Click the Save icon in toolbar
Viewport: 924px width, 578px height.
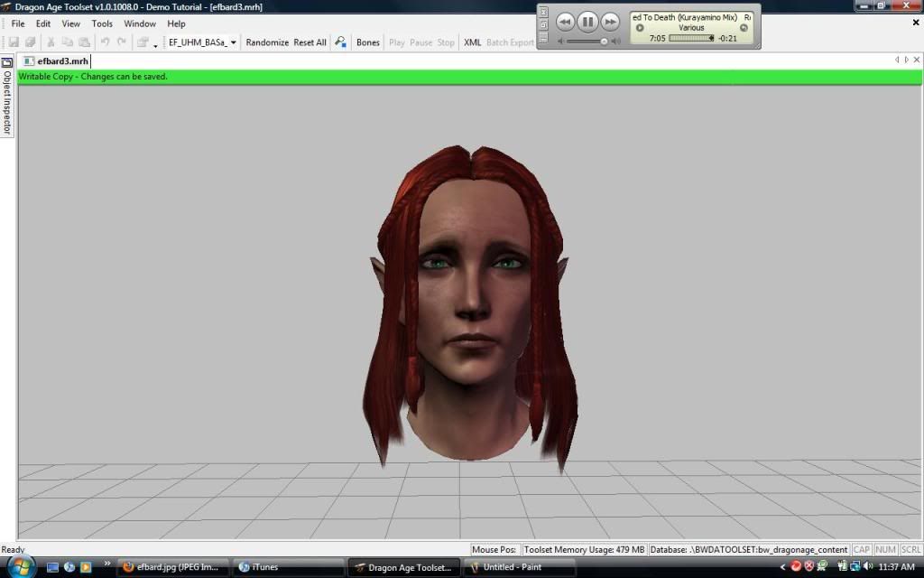point(14,42)
